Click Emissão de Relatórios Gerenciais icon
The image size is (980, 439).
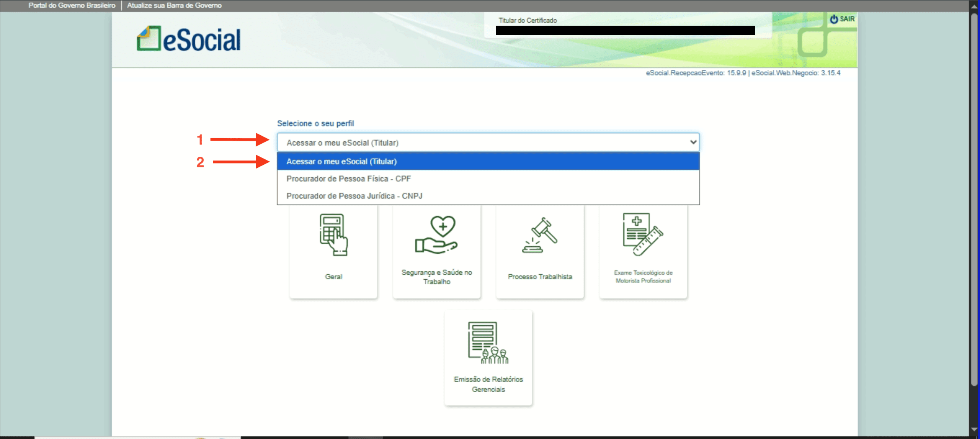click(488, 343)
